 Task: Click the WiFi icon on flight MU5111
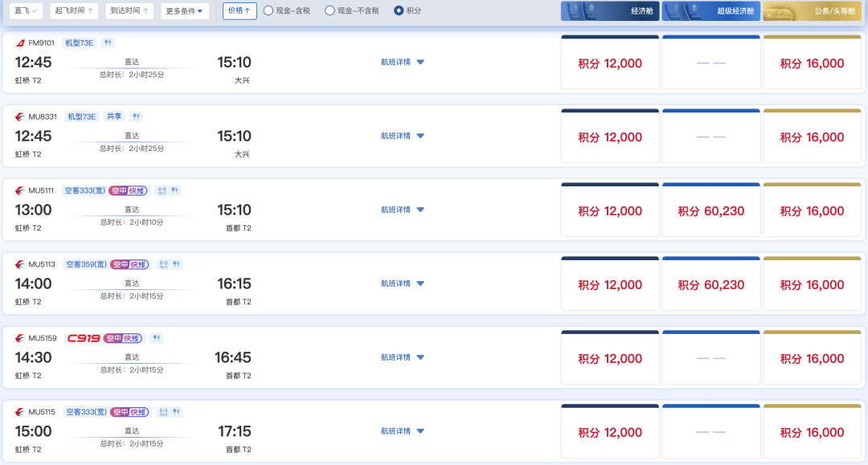(x=162, y=191)
